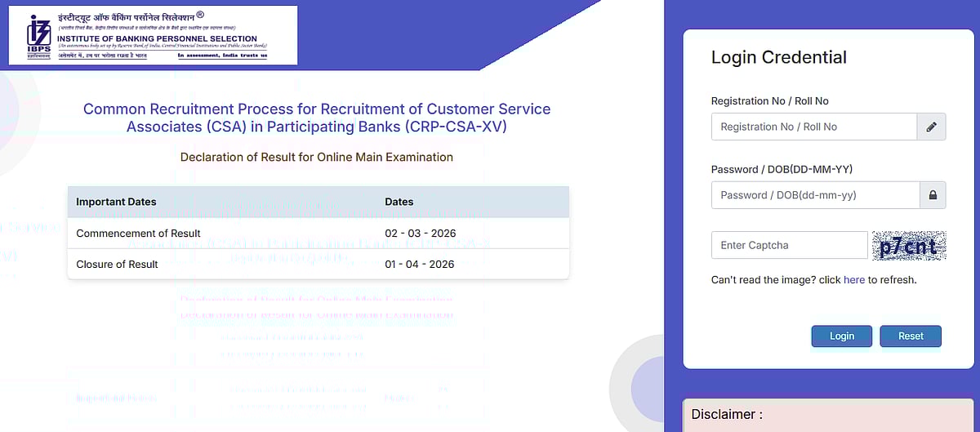
Task: Click inside the Enter Captcha field
Action: click(788, 245)
